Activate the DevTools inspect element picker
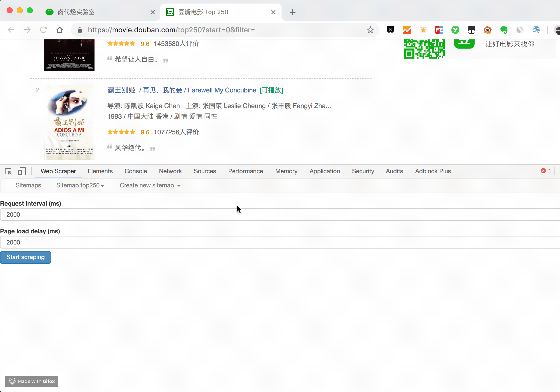The height and width of the screenshot is (392, 560). (x=8, y=171)
